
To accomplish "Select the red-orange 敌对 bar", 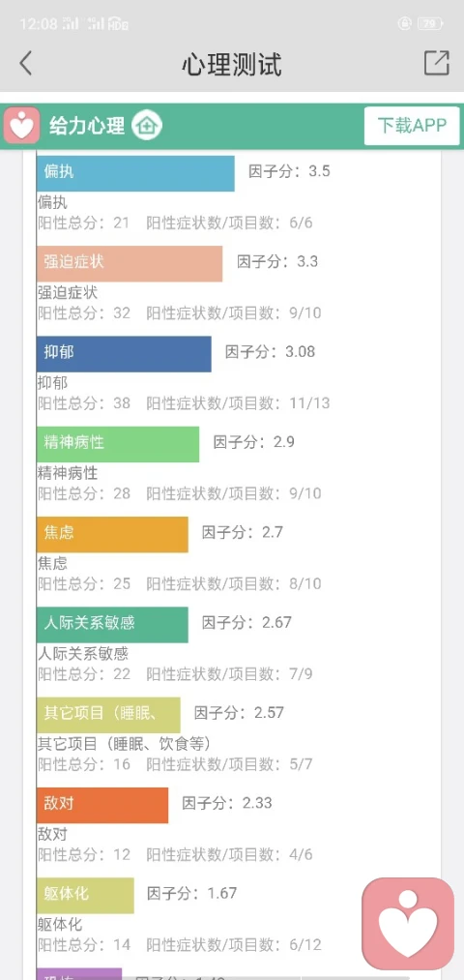I will point(102,805).
